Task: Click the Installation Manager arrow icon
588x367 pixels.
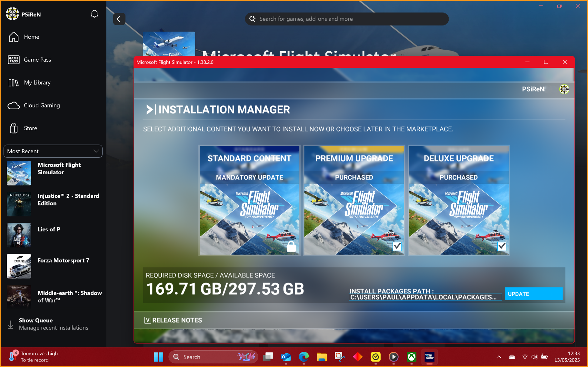Action: (150, 110)
